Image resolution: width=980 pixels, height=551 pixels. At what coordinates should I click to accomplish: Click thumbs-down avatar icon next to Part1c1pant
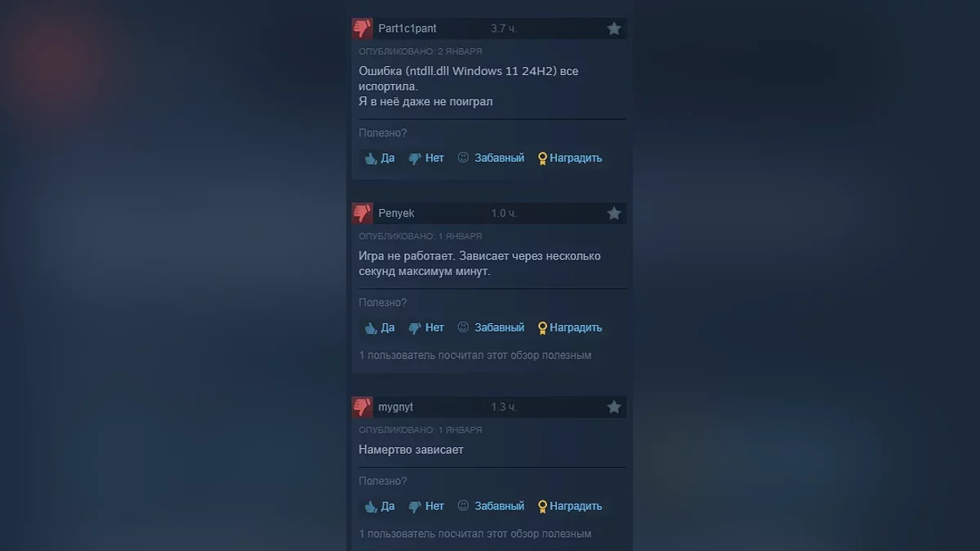click(362, 29)
